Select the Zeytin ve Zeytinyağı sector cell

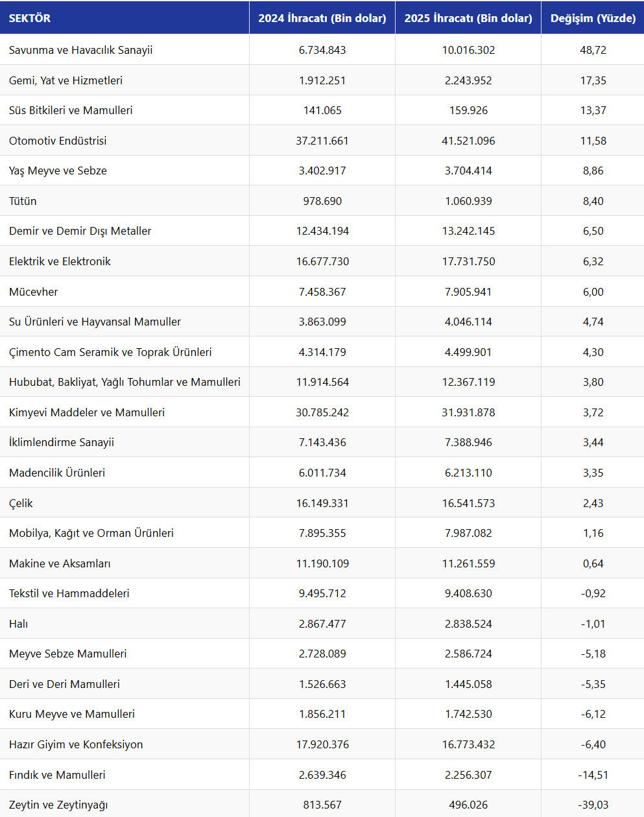[58, 805]
